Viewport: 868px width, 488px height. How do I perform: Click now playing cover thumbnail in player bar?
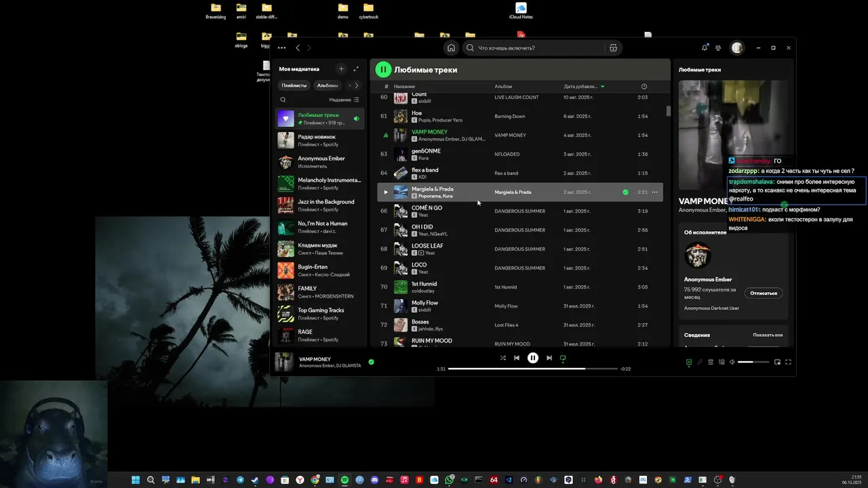(x=284, y=362)
